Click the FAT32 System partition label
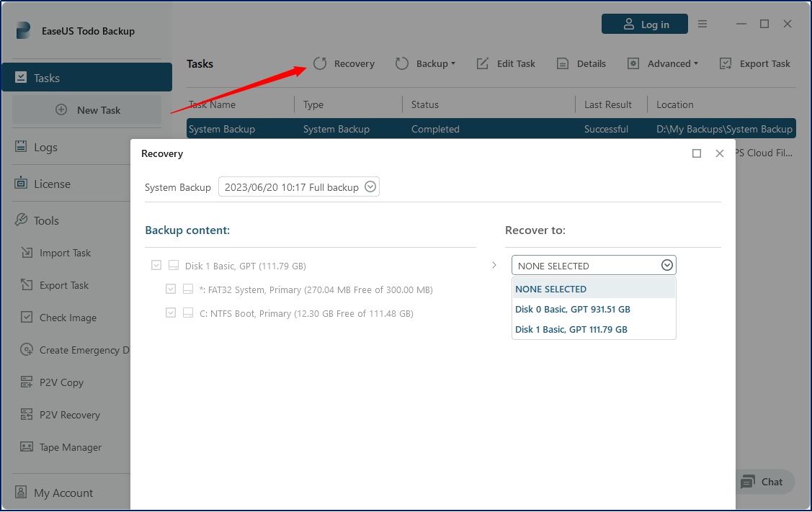This screenshot has height=512, width=812. pyautogui.click(x=316, y=289)
